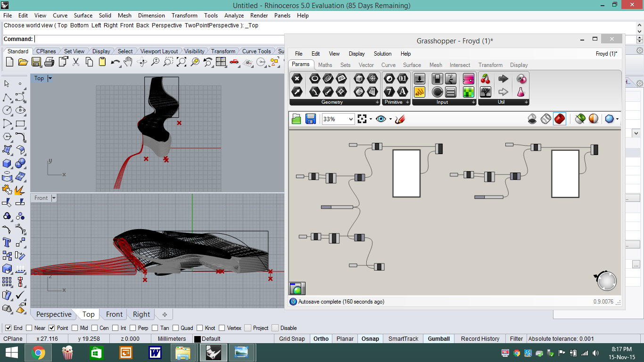The image size is (644, 362).
Task: Select the Text tool icon
Action: pos(7,242)
